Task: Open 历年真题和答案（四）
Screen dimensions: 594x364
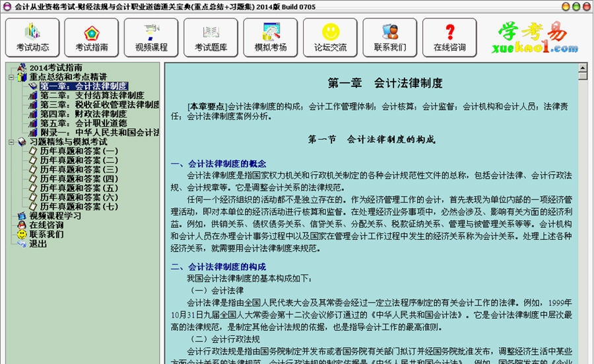Action: (79, 179)
